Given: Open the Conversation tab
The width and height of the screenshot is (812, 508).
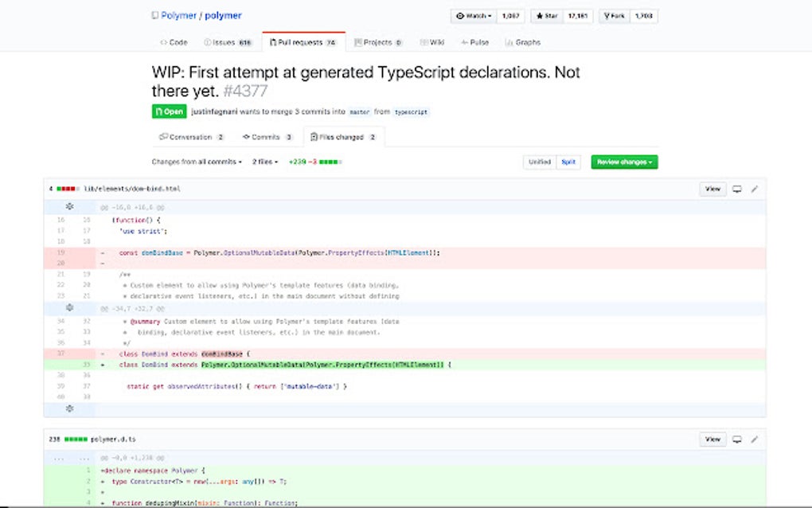Looking at the screenshot, I should pyautogui.click(x=191, y=137).
